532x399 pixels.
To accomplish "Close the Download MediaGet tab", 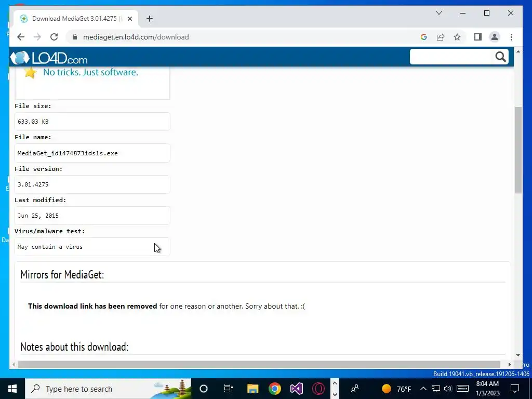I will (x=129, y=19).
